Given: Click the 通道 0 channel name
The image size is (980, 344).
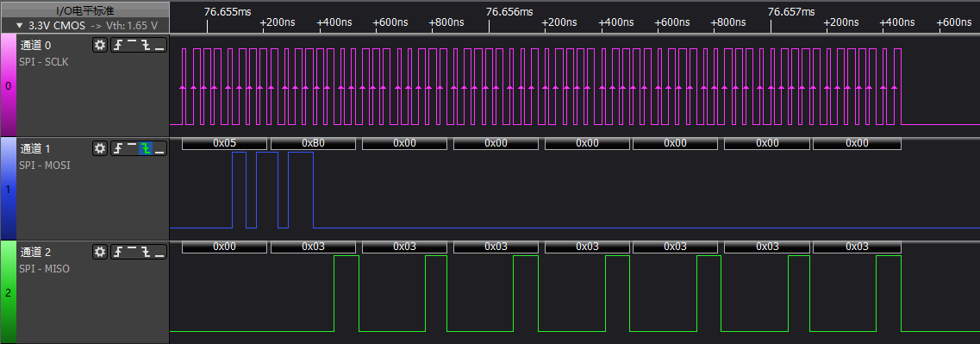Looking at the screenshot, I should coord(35,45).
